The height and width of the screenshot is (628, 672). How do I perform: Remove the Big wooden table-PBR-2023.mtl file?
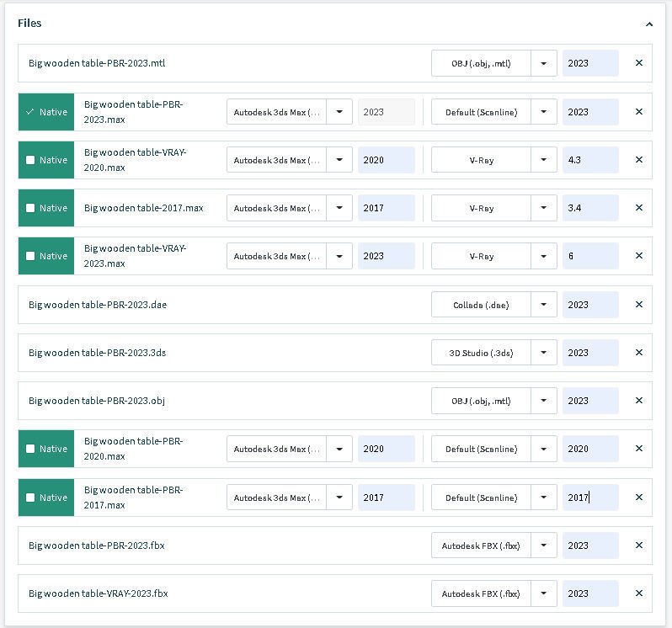pos(638,63)
